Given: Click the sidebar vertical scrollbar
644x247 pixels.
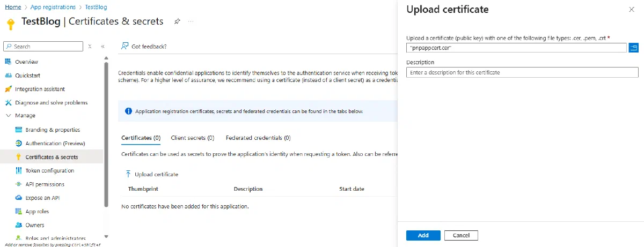Looking at the screenshot, I should 106,134.
